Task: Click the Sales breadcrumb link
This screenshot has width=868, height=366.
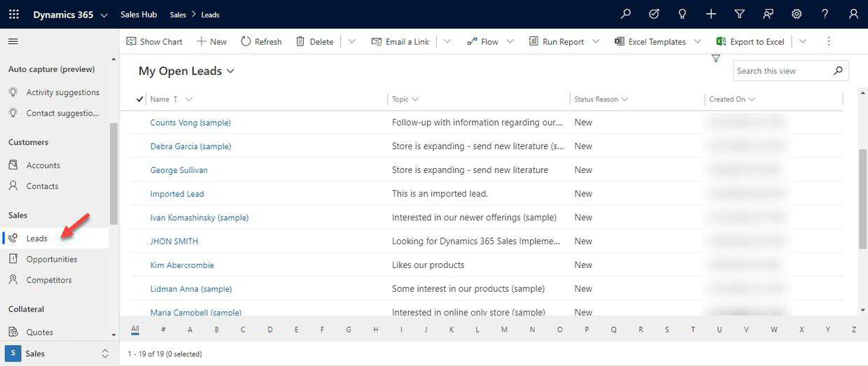Action: tap(178, 15)
